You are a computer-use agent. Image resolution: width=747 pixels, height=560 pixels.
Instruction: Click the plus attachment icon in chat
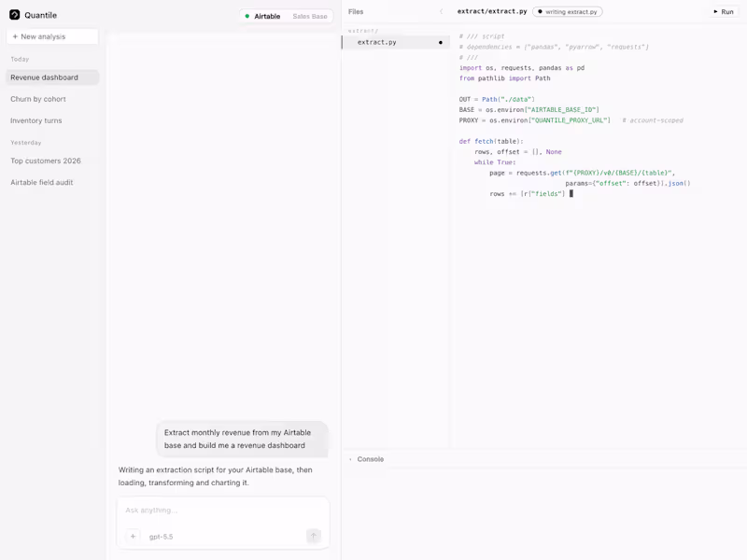tap(133, 536)
